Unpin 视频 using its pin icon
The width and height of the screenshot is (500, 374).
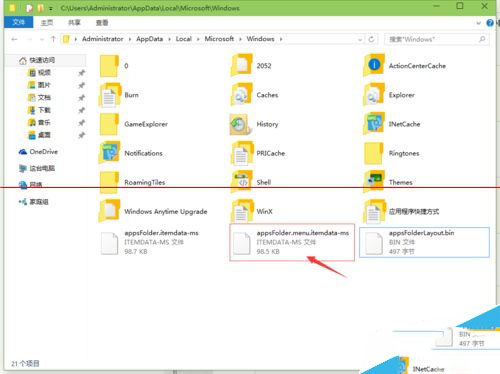(x=81, y=73)
